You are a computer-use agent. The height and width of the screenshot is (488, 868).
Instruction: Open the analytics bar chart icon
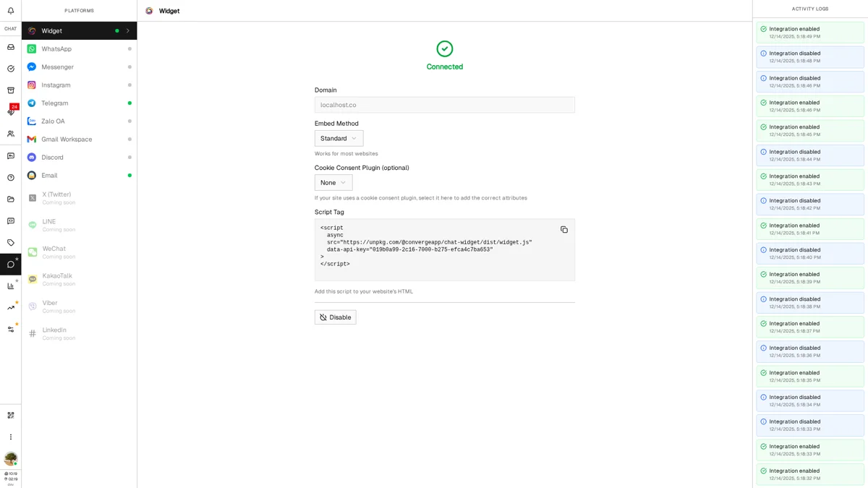[10, 286]
